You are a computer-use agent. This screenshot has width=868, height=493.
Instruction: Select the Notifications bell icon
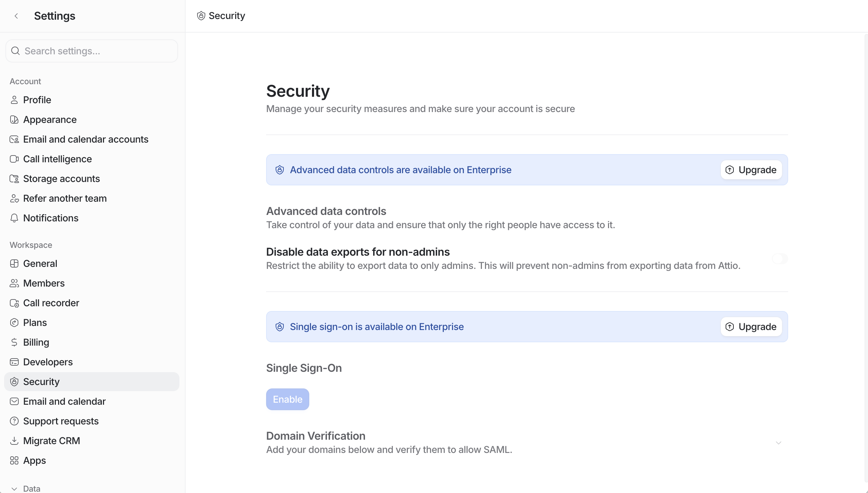pyautogui.click(x=14, y=218)
